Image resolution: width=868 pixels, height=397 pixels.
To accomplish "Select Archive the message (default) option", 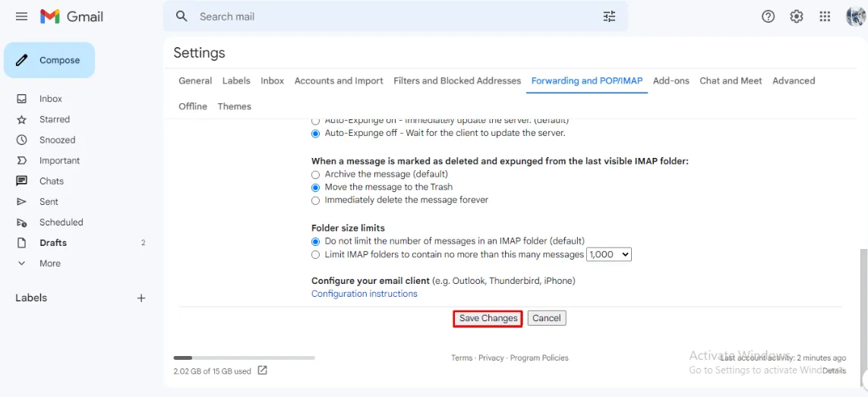I will click(x=316, y=175).
